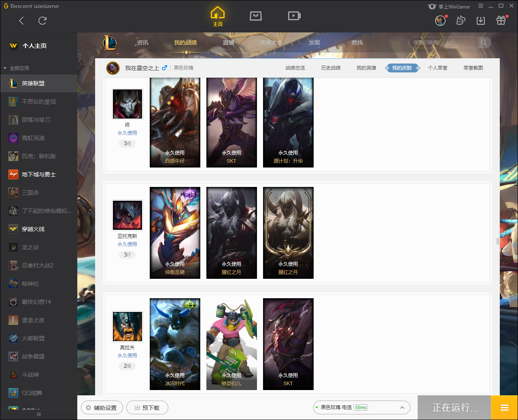
Task: Click the 正在运行 button
Action: click(x=454, y=407)
